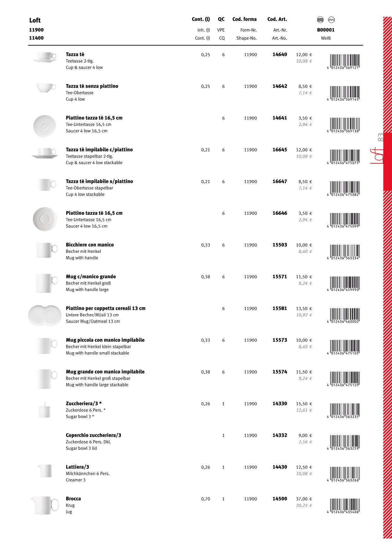This screenshot has width=392, height=555.
Task: Click the Tazza tè cup and saucer image
Action: click(x=45, y=57)
